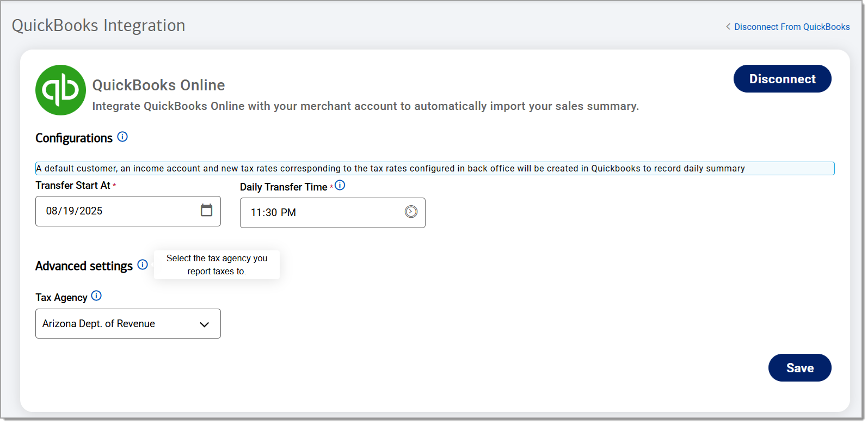Click the Tax Agency info icon
Screen dimensions: 868x424
pos(96,296)
